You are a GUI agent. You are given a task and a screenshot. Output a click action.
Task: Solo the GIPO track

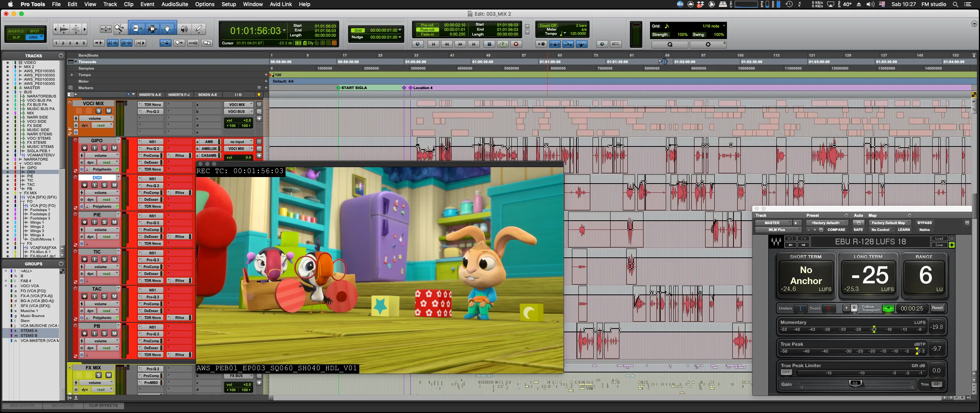pos(104,148)
